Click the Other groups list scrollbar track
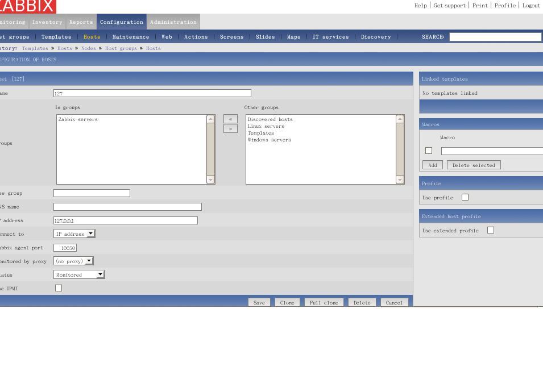Screen dimensions: 543x392 point(400,149)
